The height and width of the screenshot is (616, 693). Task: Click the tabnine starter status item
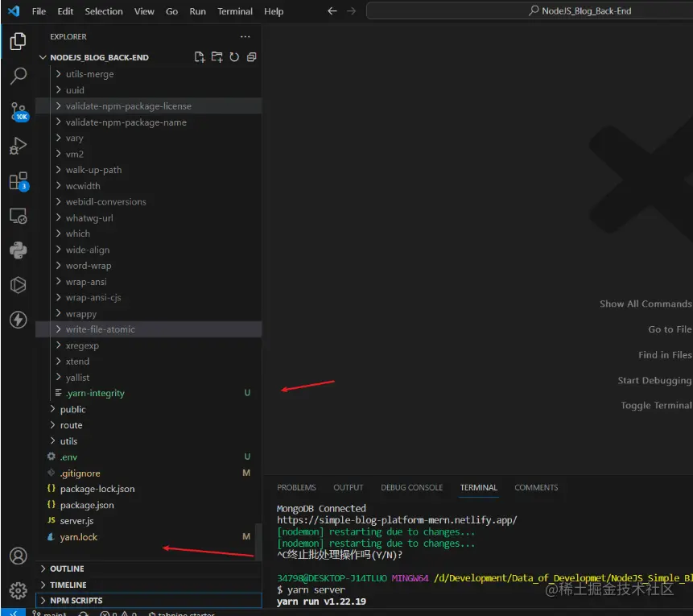pyautogui.click(x=182, y=614)
